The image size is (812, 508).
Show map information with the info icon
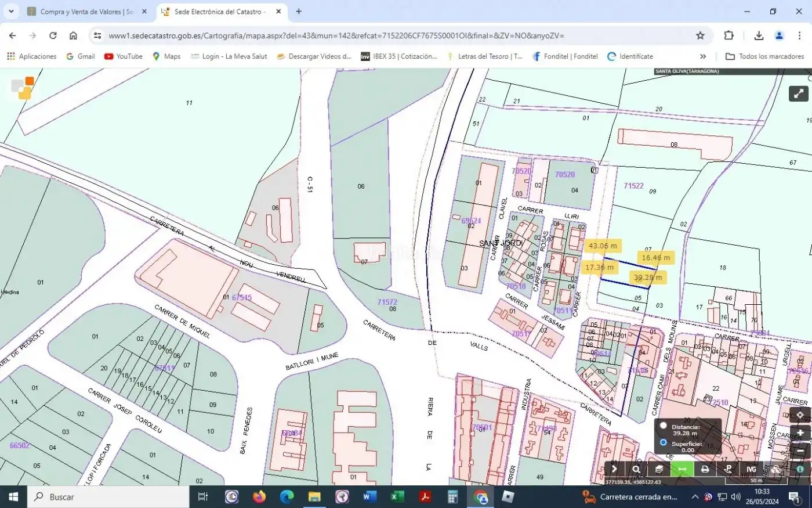point(800,469)
